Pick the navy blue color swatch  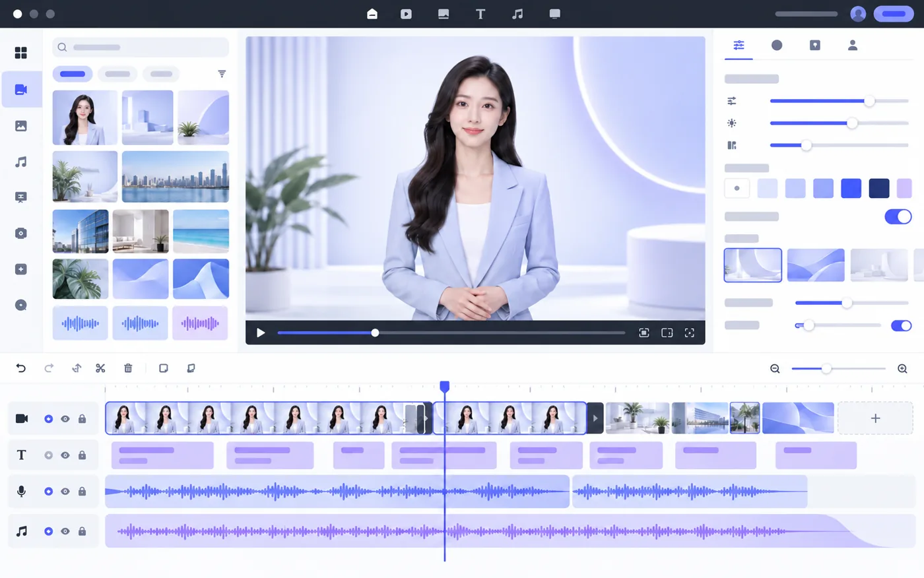point(879,188)
